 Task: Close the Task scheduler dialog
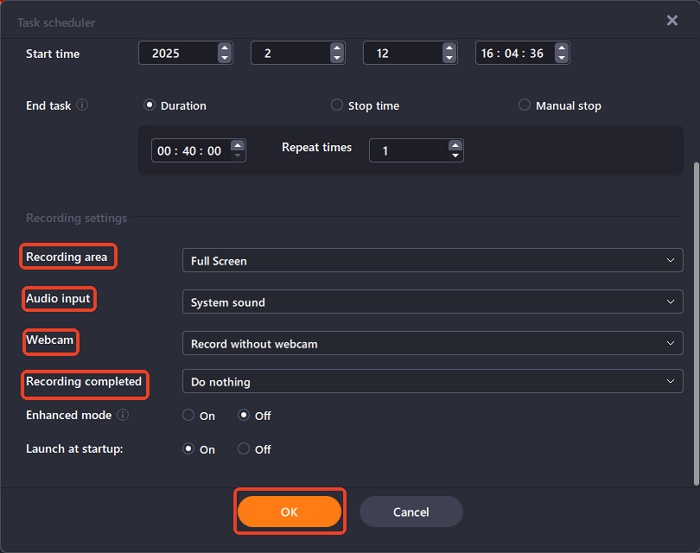tap(672, 20)
